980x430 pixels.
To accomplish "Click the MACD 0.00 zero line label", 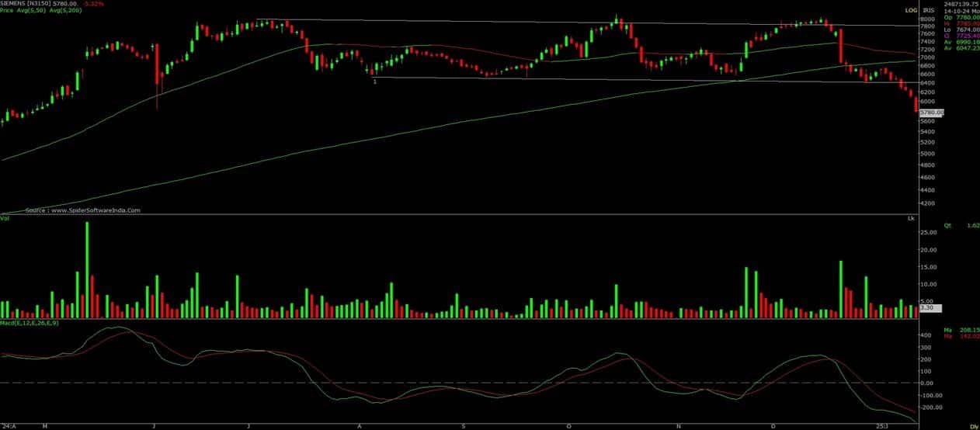I will 927,383.
